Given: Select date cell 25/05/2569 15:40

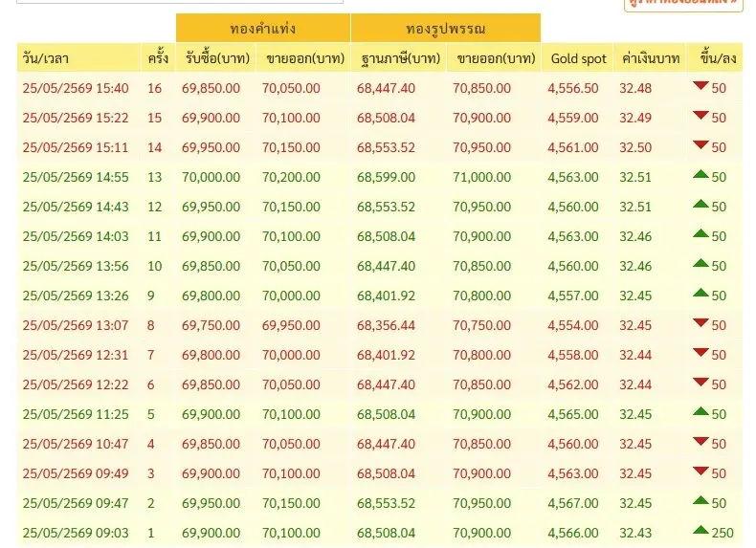Looking at the screenshot, I should [76, 88].
